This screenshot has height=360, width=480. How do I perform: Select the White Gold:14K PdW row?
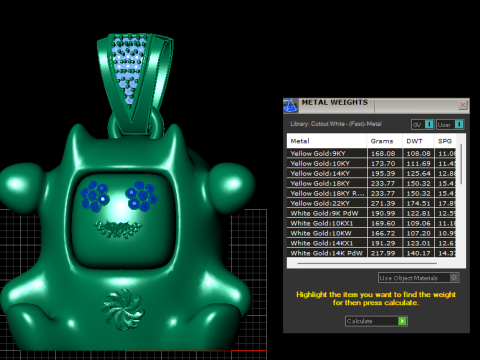coord(371,253)
